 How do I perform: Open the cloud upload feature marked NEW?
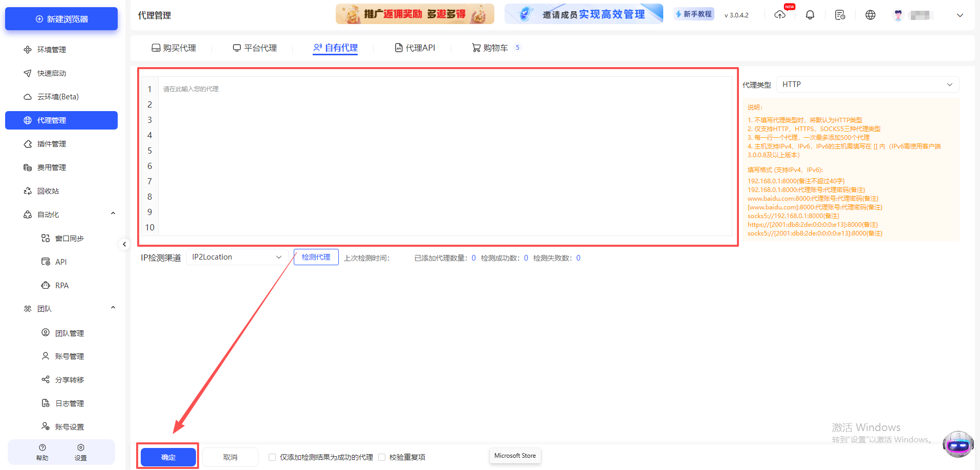tap(780, 16)
